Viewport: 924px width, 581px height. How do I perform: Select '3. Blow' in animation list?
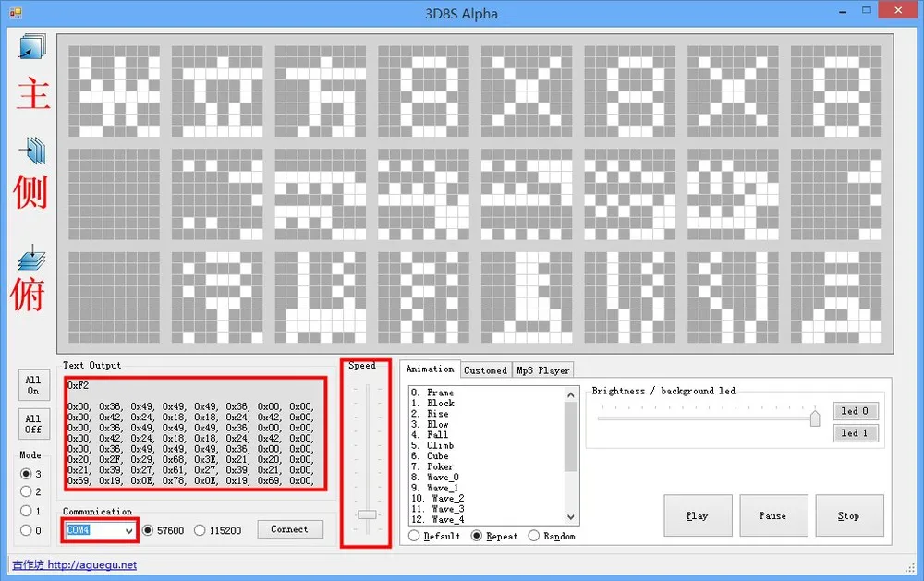click(431, 424)
